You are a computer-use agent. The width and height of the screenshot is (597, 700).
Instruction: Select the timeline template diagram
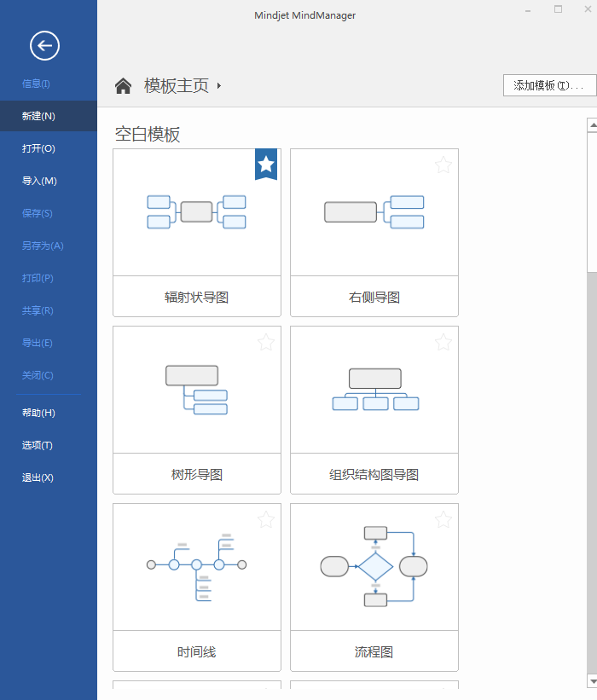click(x=196, y=567)
